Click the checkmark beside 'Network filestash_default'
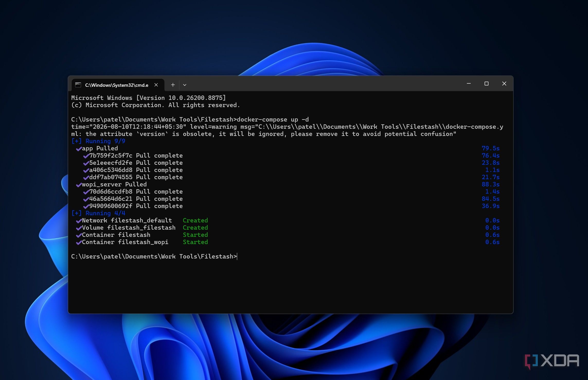Image resolution: width=588 pixels, height=380 pixels. pyautogui.click(x=79, y=221)
